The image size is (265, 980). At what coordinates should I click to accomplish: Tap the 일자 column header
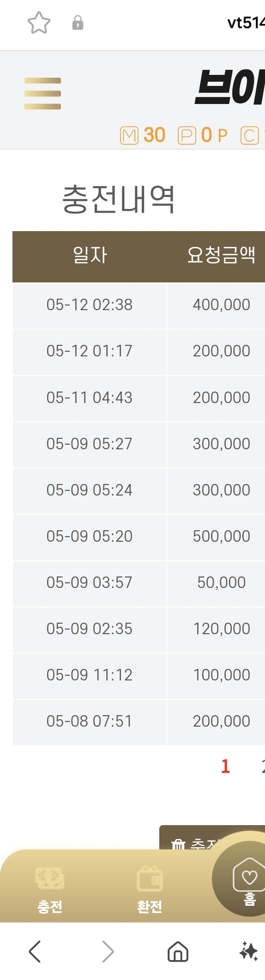[x=90, y=255]
